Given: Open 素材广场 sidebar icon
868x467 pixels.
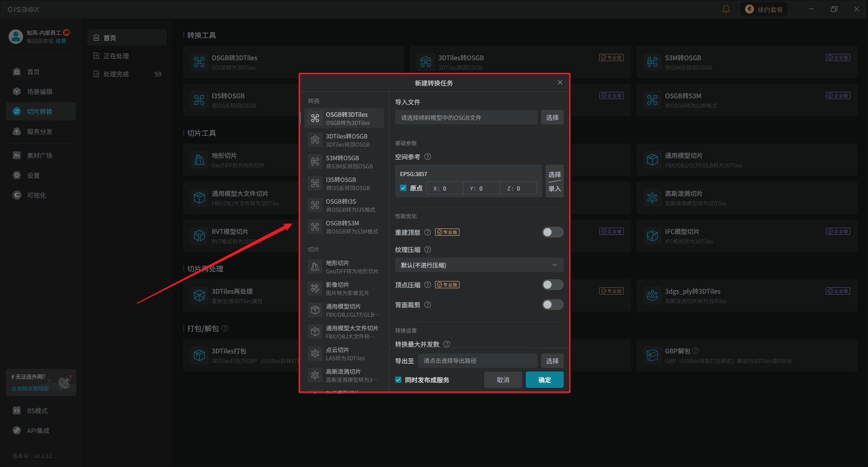Looking at the screenshot, I should (x=17, y=155).
